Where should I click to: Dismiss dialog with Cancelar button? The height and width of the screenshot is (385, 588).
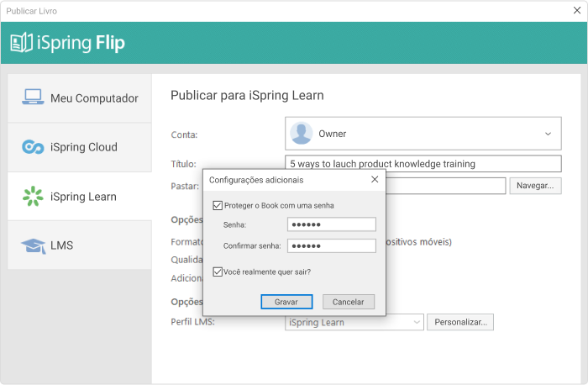click(x=349, y=302)
